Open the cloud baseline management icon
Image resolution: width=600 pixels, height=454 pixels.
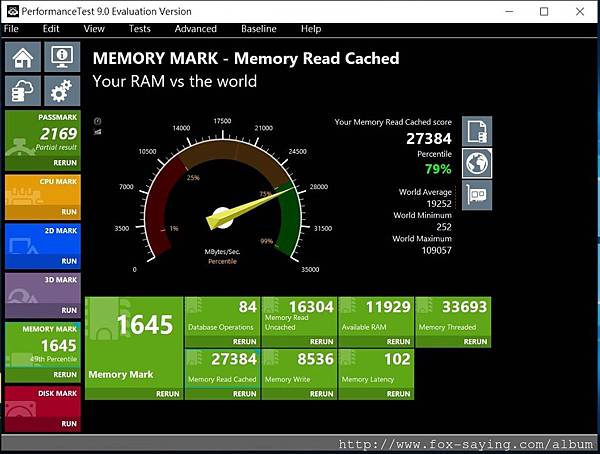(x=23, y=91)
